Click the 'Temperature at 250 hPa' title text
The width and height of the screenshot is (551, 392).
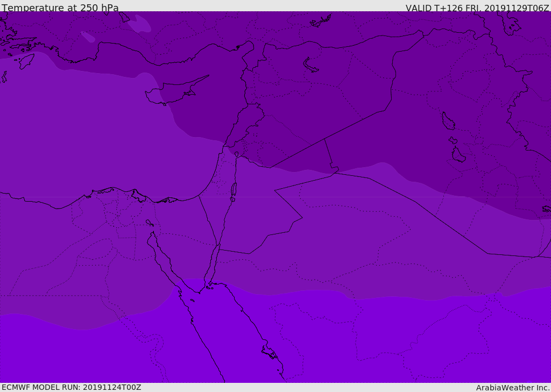point(60,8)
